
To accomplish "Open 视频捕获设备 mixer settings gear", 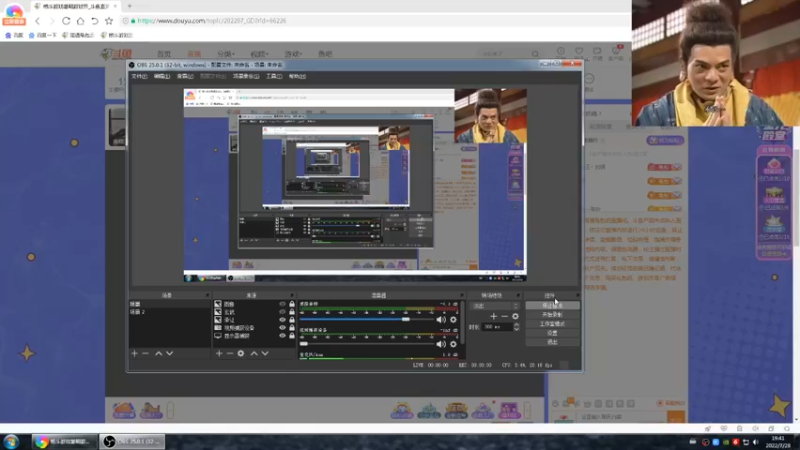I will point(453,344).
